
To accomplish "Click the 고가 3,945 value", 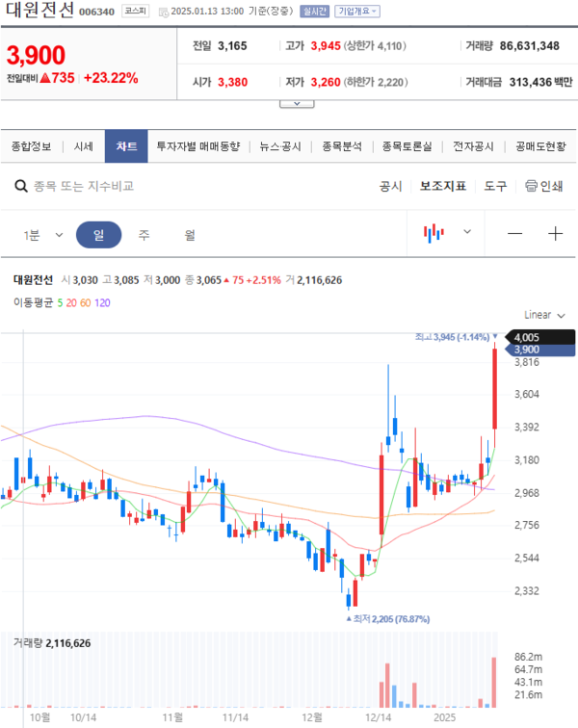I will [x=326, y=46].
